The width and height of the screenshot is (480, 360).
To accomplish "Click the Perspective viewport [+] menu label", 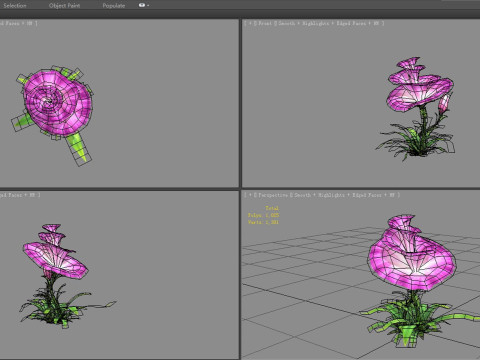I will (250, 195).
